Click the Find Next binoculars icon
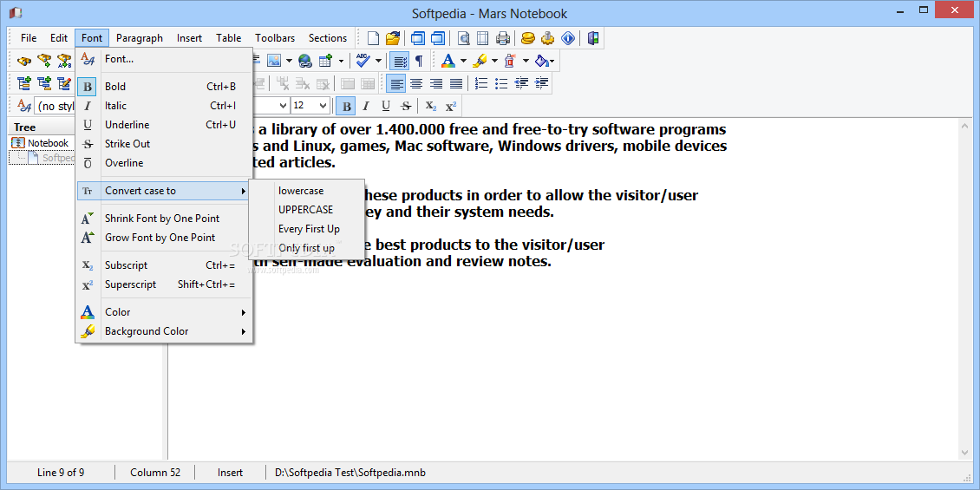This screenshot has width=980, height=490. (44, 61)
